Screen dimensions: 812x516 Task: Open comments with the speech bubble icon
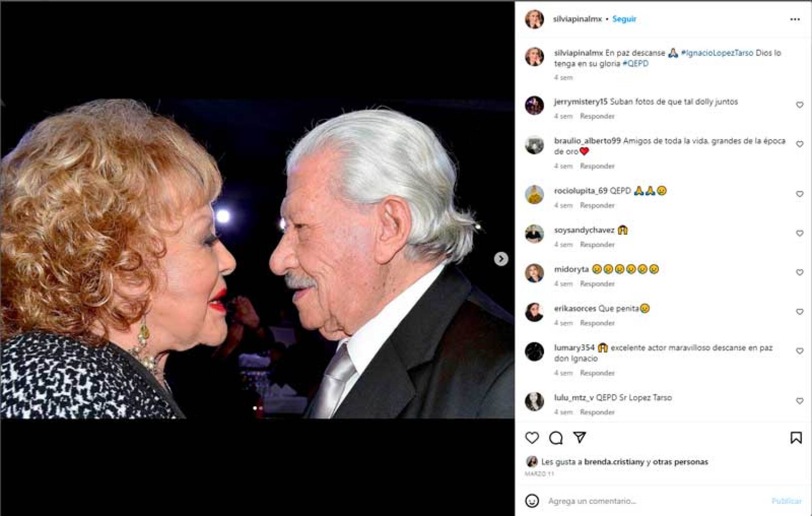[555, 438]
